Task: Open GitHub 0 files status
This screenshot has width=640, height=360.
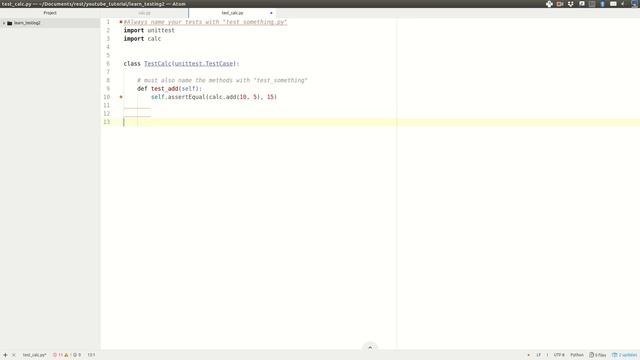Action: (x=598, y=355)
